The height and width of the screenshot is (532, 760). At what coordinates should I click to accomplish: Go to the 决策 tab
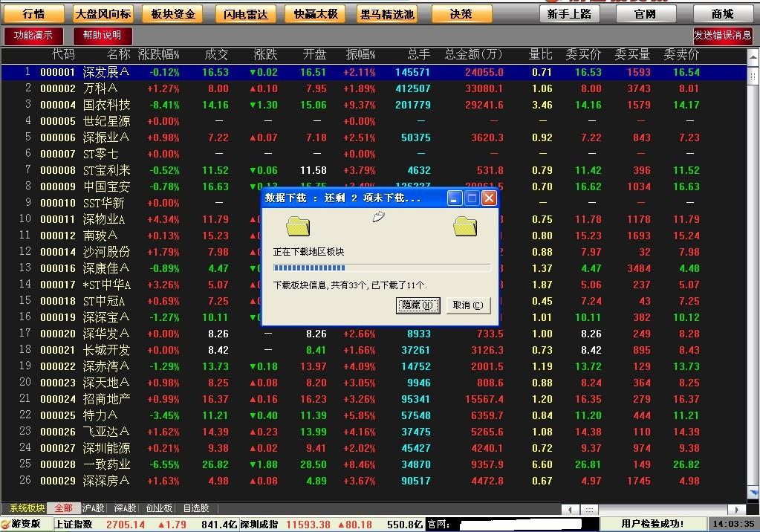(x=461, y=14)
